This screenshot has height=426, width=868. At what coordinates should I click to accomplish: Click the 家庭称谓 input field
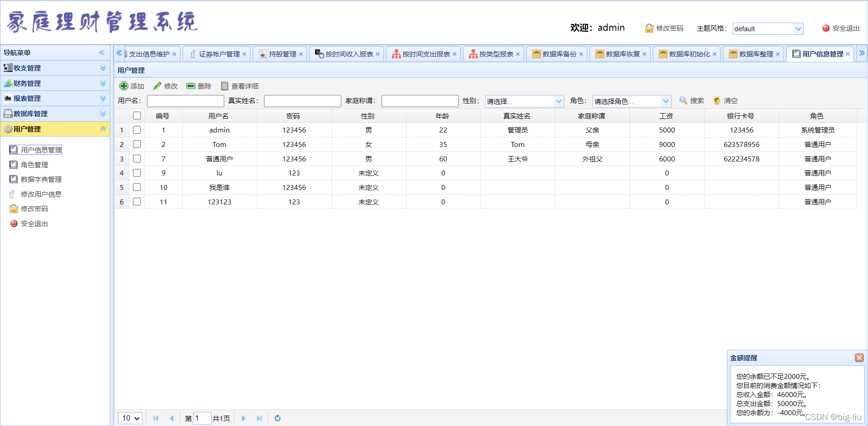420,101
